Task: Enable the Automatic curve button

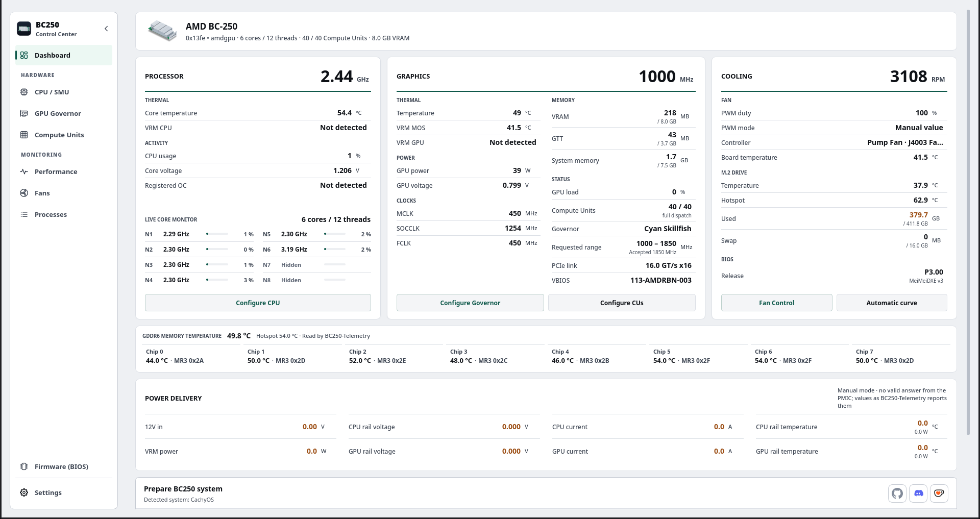Action: pos(892,303)
